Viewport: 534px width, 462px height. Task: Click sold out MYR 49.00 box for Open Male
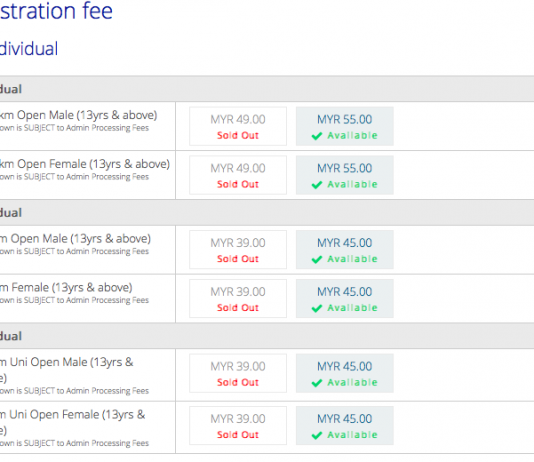click(x=238, y=126)
